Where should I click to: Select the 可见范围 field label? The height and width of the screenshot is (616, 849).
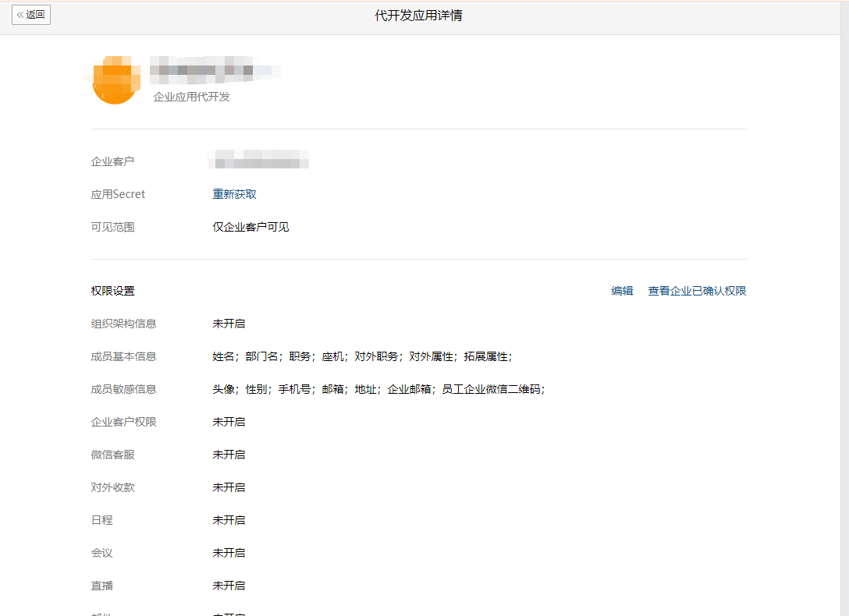pos(112,227)
